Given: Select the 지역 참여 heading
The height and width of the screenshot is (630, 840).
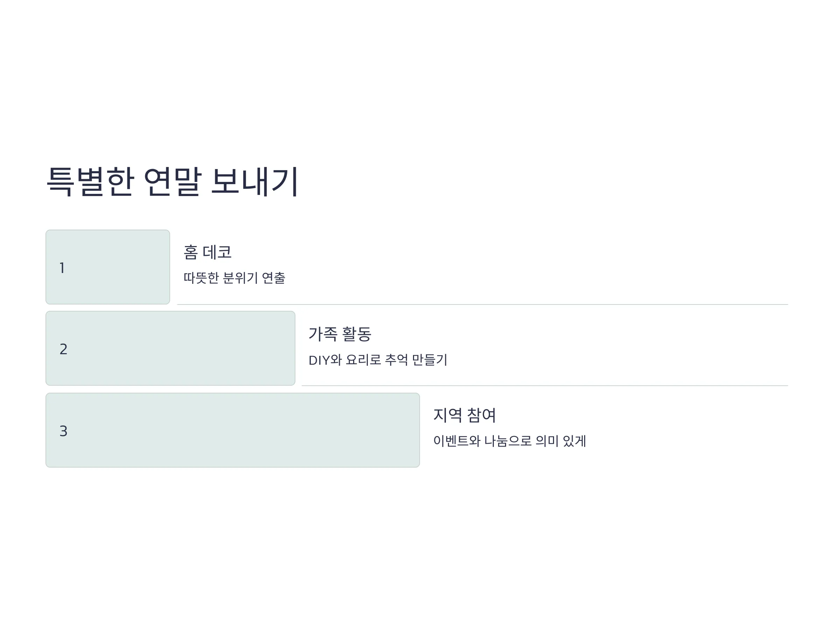Looking at the screenshot, I should pyautogui.click(x=465, y=415).
